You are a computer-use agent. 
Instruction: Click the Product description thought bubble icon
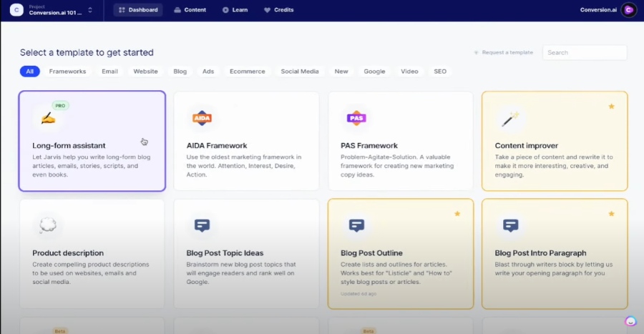48,225
